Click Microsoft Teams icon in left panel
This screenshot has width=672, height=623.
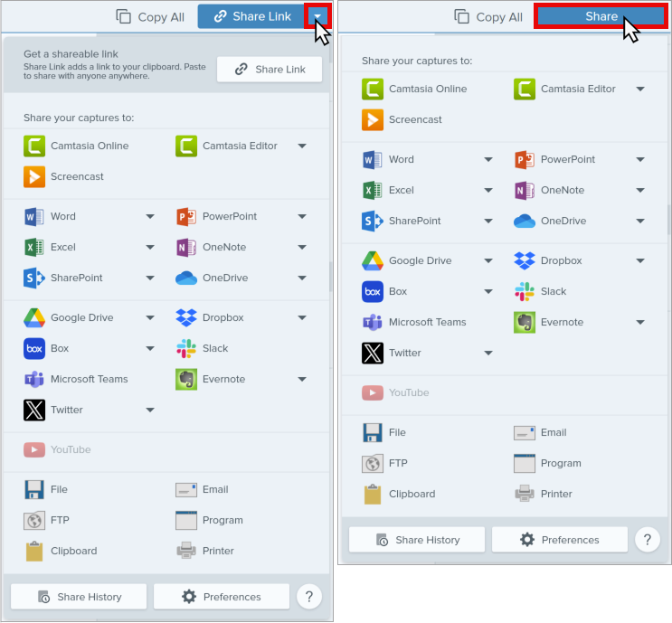click(34, 379)
